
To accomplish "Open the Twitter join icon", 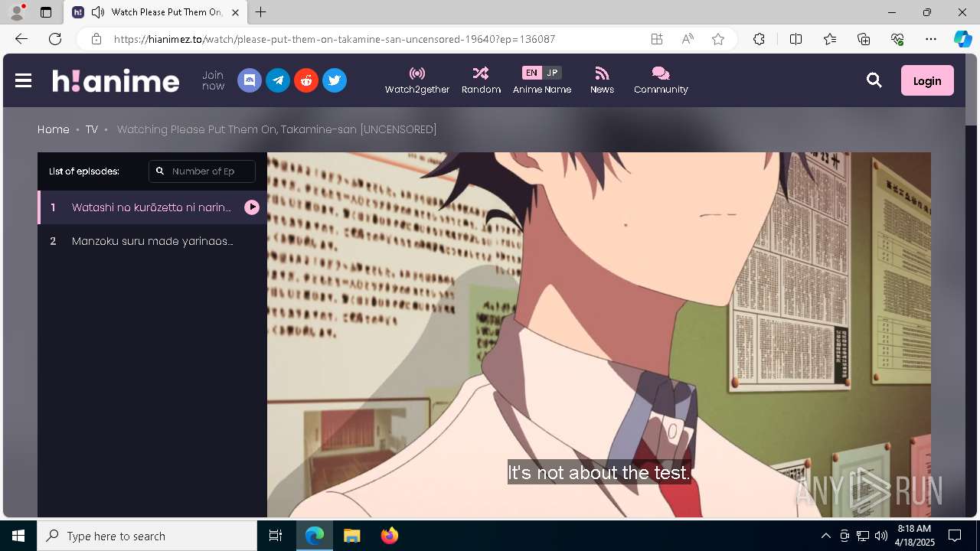I will pos(335,80).
